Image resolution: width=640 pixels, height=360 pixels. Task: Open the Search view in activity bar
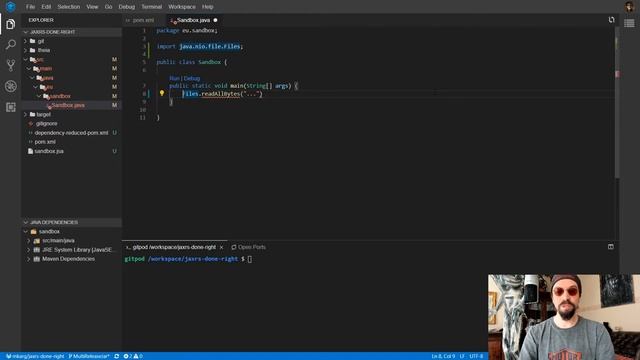tap(11, 44)
